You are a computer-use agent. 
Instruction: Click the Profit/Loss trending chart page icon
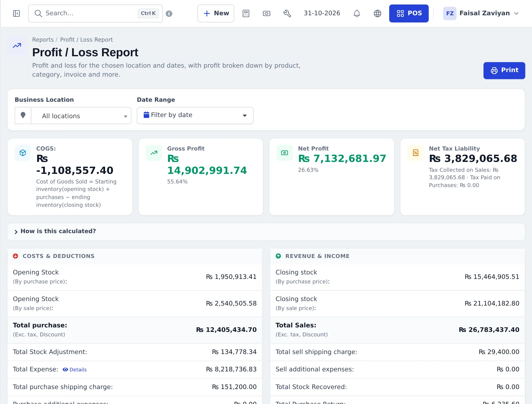17,45
